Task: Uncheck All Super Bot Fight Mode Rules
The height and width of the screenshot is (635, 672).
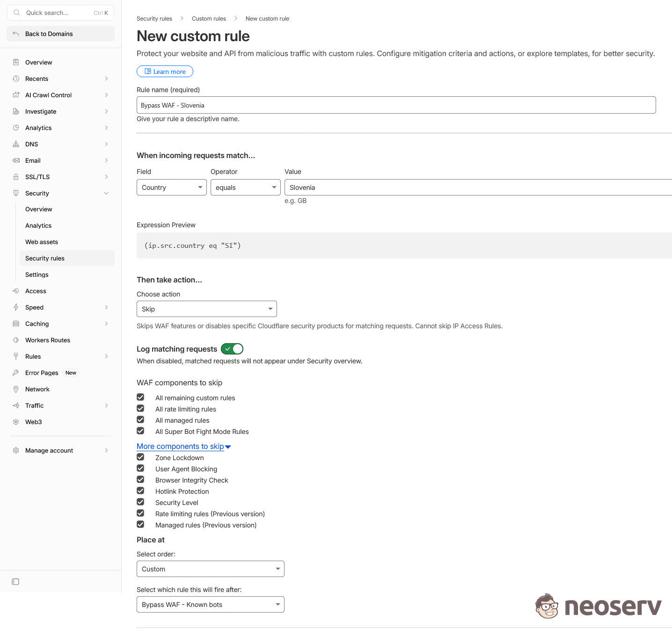Action: tap(140, 431)
